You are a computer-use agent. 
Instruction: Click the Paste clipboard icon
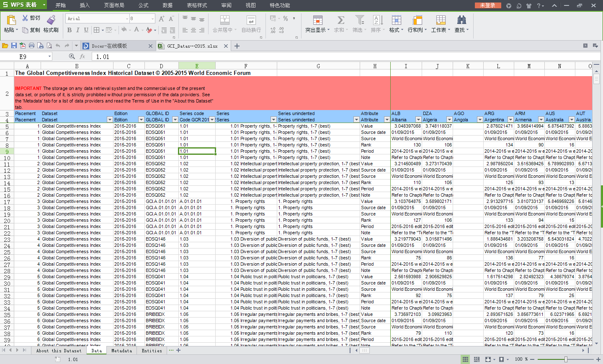point(11,20)
